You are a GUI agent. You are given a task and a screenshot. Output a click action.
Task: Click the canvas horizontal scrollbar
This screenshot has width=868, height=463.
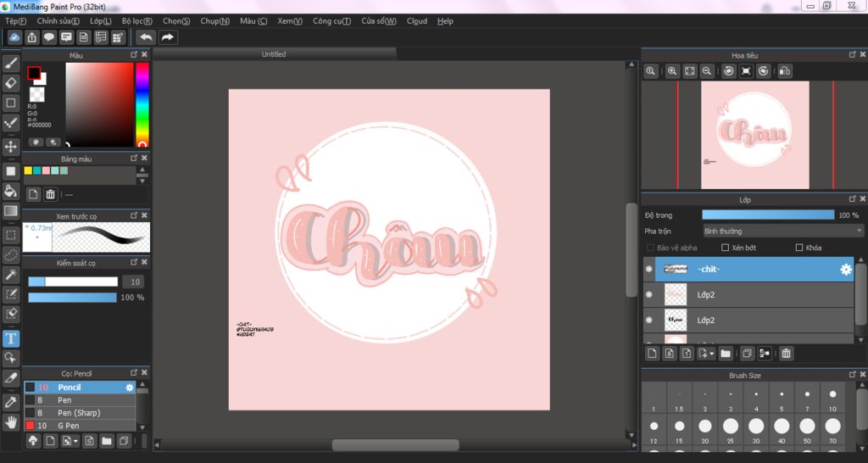click(x=395, y=444)
